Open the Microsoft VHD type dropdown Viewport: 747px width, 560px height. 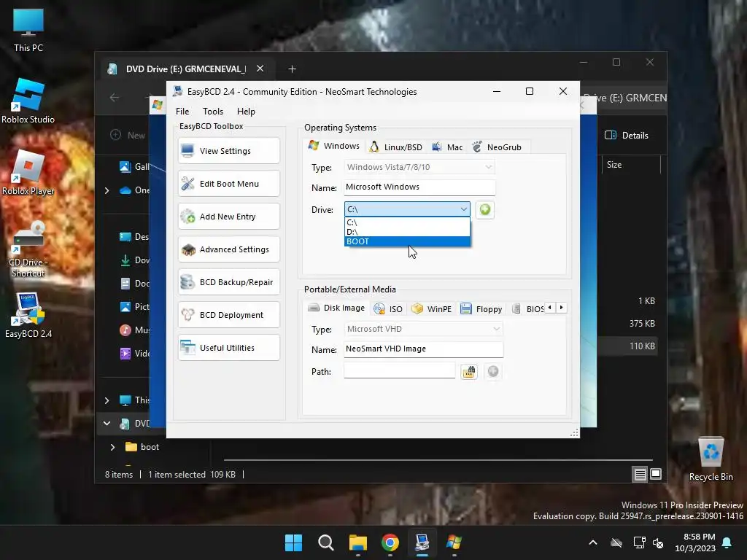click(424, 329)
